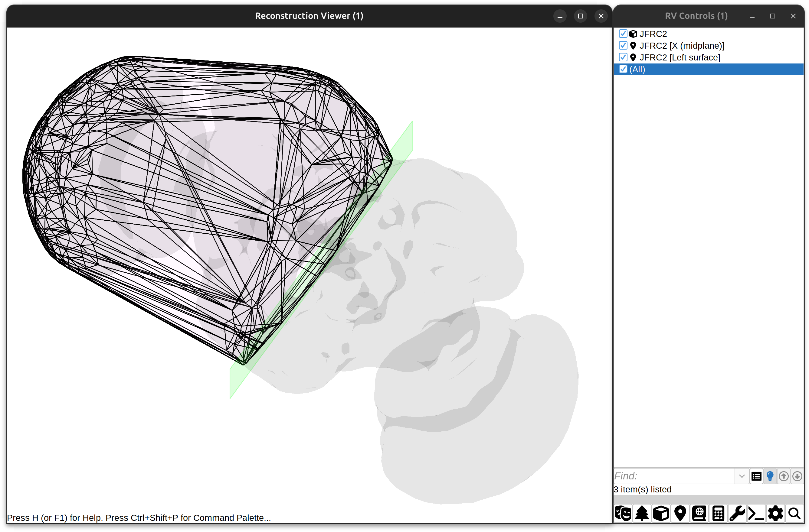Close the RV Controls window
Image resolution: width=809 pixels, height=532 pixels.
click(793, 16)
